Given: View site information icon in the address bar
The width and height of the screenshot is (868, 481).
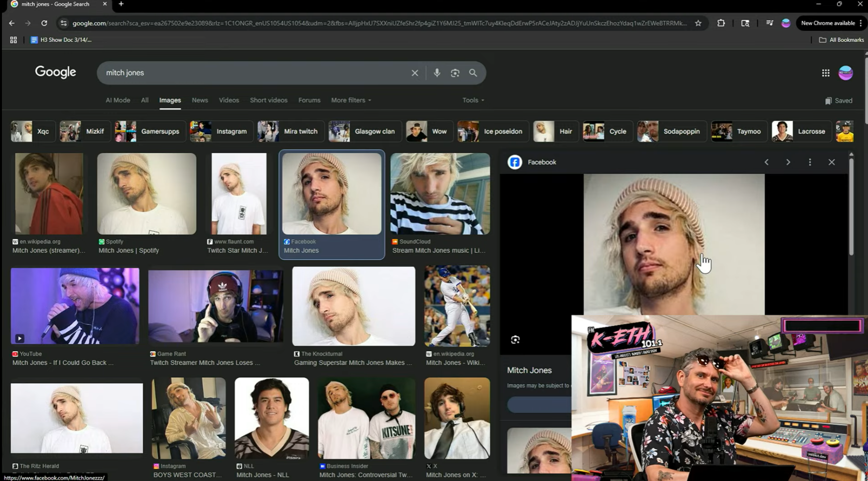Looking at the screenshot, I should [x=64, y=23].
